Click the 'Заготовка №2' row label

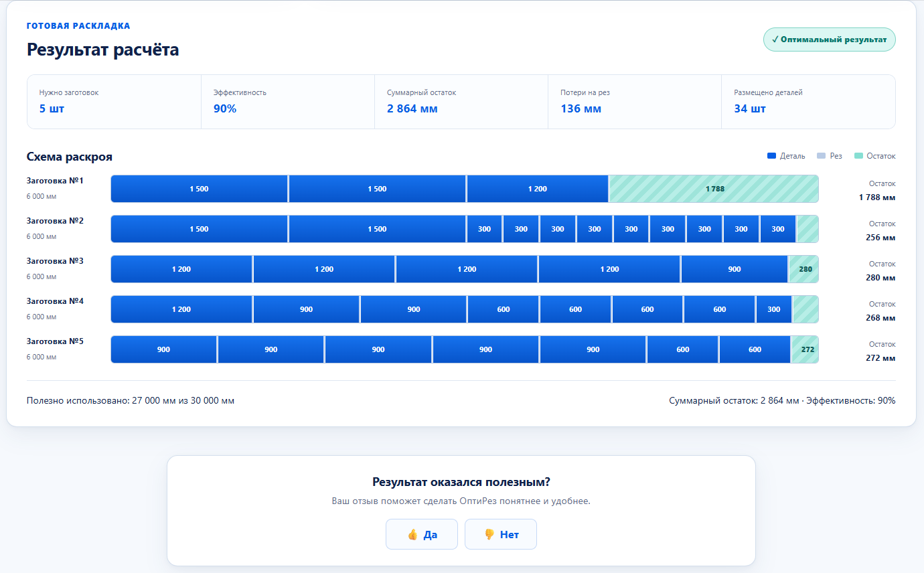[55, 221]
